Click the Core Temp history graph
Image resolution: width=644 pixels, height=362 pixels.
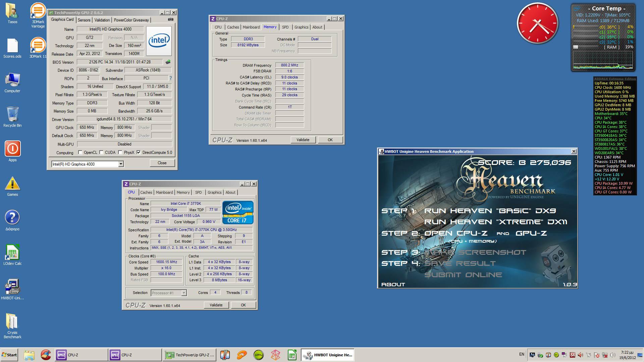pyautogui.click(x=603, y=60)
